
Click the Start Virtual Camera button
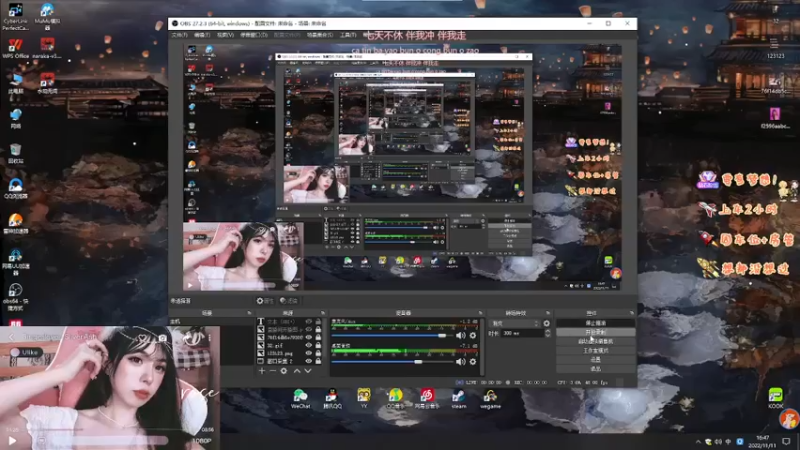[595, 341]
